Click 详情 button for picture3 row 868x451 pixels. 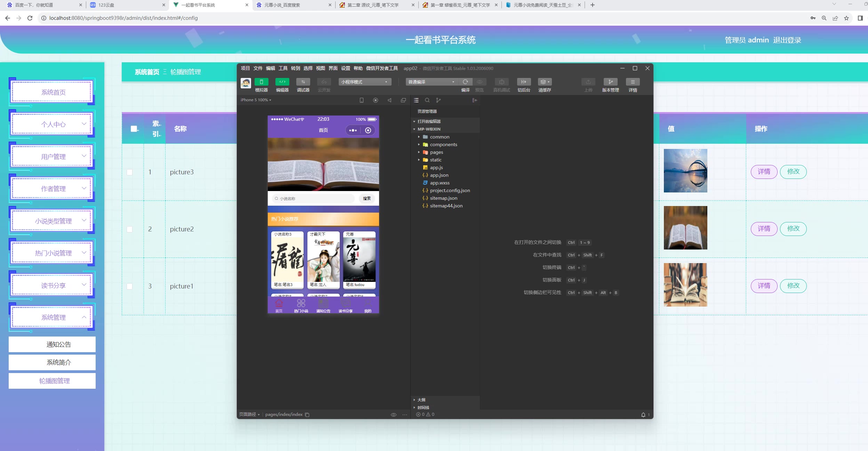(x=764, y=172)
